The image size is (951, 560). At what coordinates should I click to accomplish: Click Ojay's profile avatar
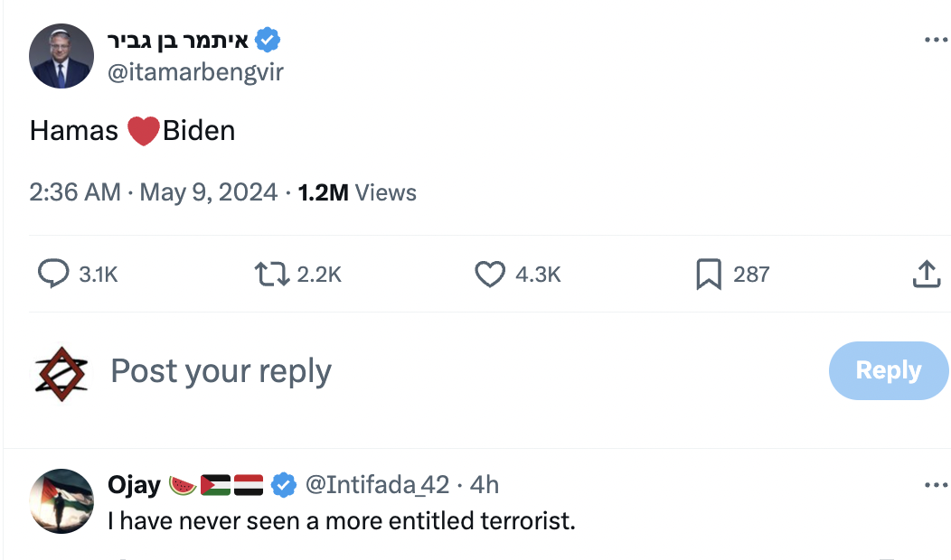pos(61,500)
